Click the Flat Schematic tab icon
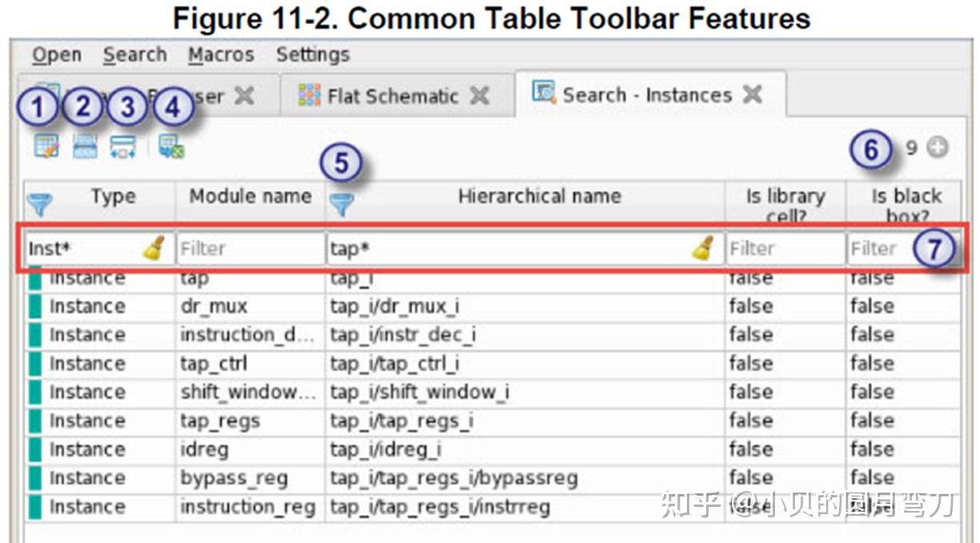 pyautogui.click(x=309, y=95)
